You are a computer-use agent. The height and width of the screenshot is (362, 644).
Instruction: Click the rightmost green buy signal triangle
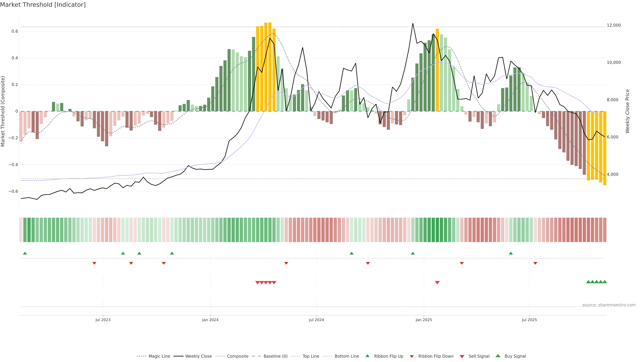pos(604,282)
